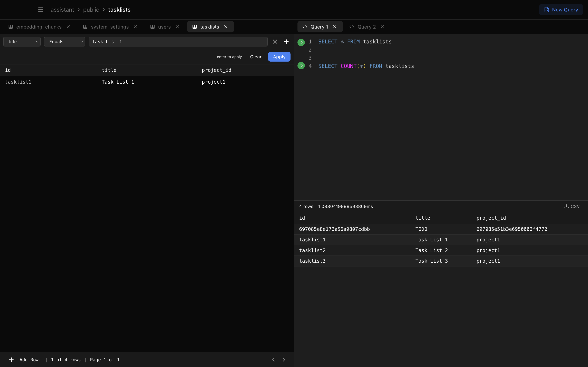Viewport: 588px width, 367px height.
Task: Open the title column filter dropdown
Action: click(x=22, y=42)
